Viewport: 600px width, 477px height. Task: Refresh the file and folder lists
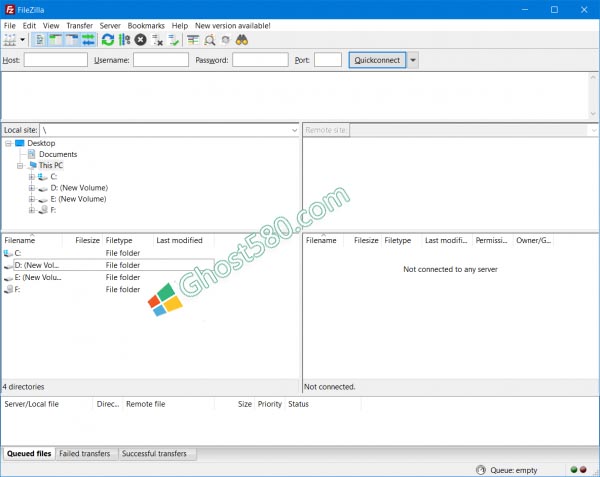108,40
